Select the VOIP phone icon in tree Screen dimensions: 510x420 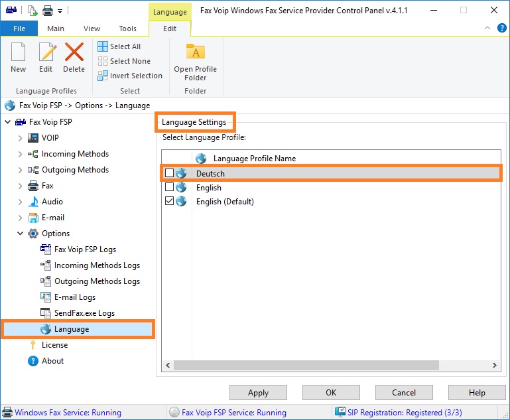pos(33,138)
